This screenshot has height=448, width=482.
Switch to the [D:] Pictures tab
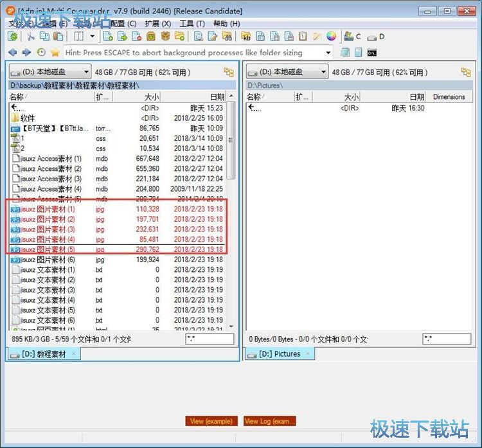coord(280,354)
